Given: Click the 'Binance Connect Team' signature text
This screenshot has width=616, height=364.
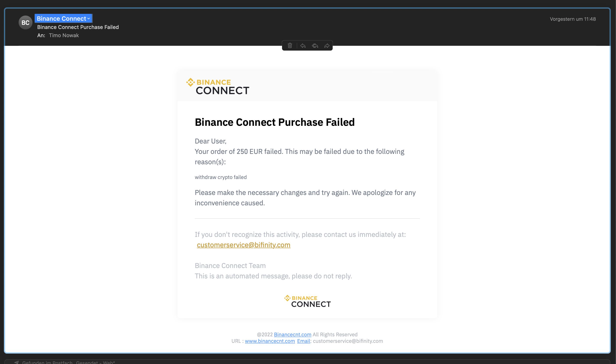Looking at the screenshot, I should tap(230, 266).
